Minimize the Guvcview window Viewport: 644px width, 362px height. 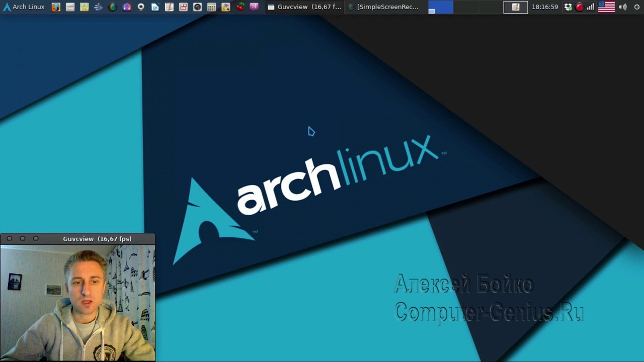(x=22, y=239)
